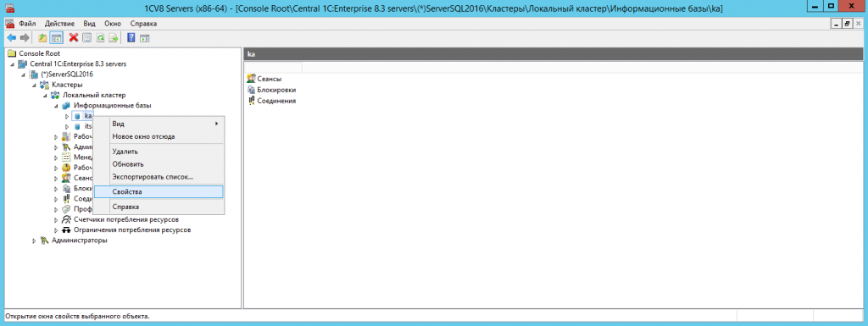The image size is (868, 326).
Task: Click the Central 1C:Enterprise 8.3 servers icon
Action: tap(23, 64)
